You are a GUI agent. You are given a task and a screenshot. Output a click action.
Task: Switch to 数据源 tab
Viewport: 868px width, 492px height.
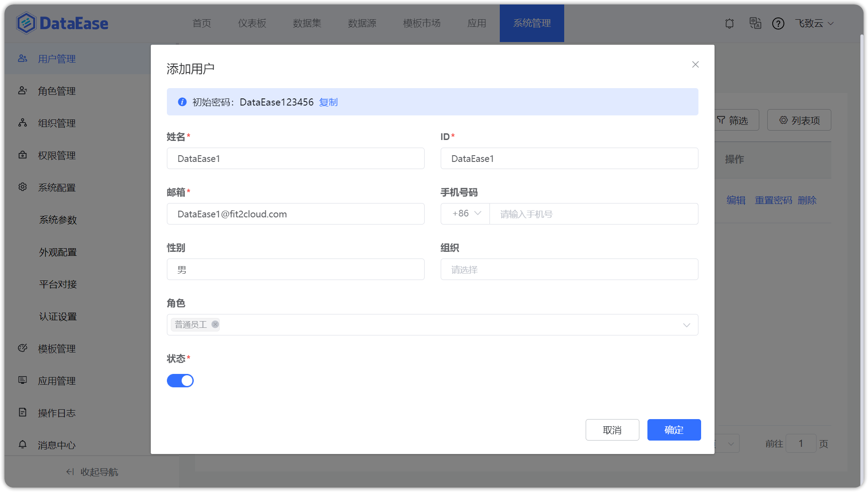click(x=362, y=23)
